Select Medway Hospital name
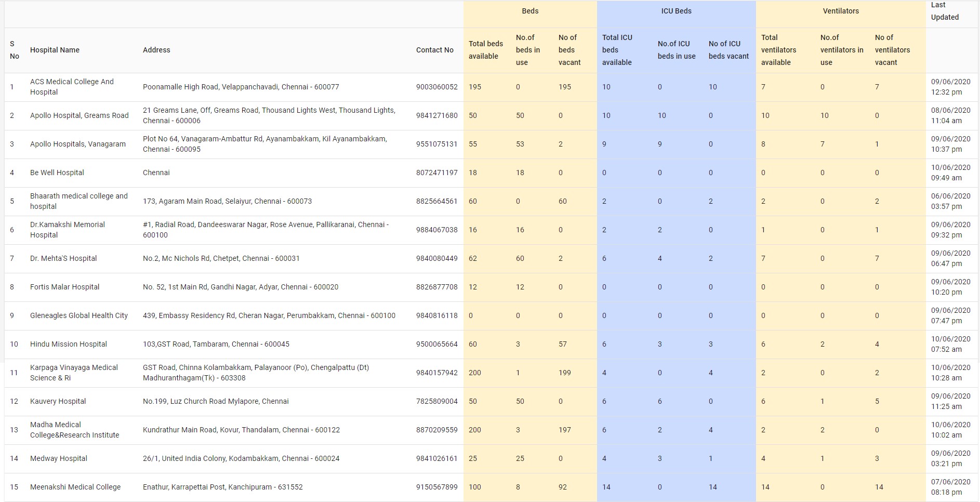This screenshot has width=980, height=502. 59,458
